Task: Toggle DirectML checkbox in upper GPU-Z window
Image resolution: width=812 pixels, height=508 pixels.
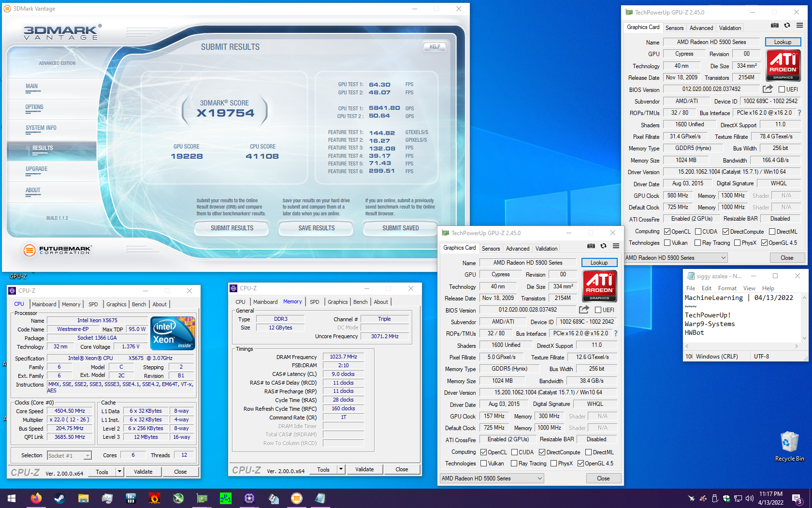Action: pyautogui.click(x=772, y=232)
